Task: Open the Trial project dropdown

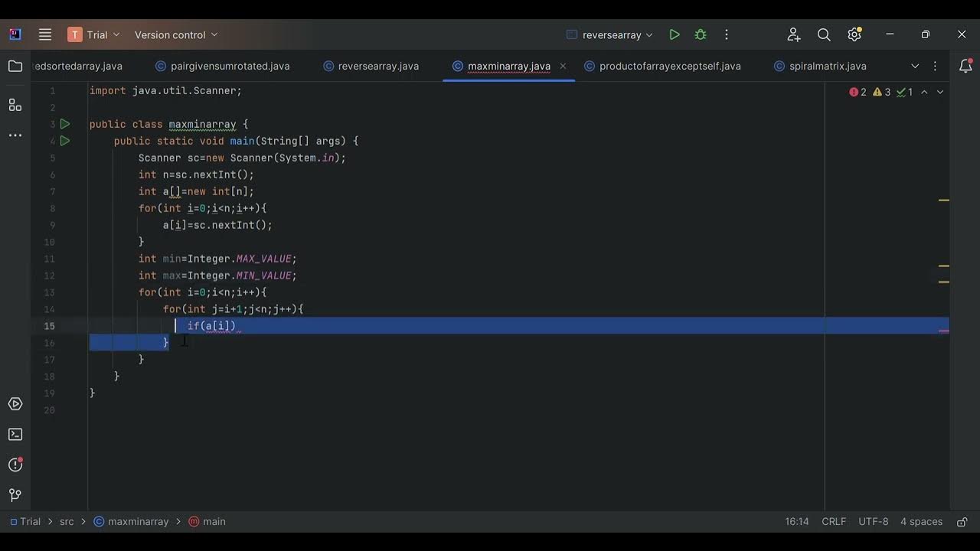Action: pyautogui.click(x=95, y=34)
